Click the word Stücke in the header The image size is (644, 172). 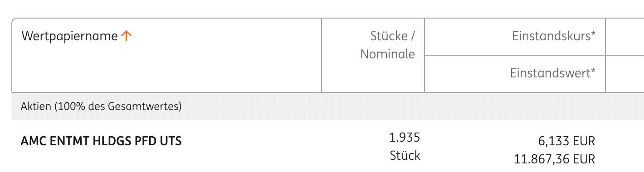coord(388,36)
